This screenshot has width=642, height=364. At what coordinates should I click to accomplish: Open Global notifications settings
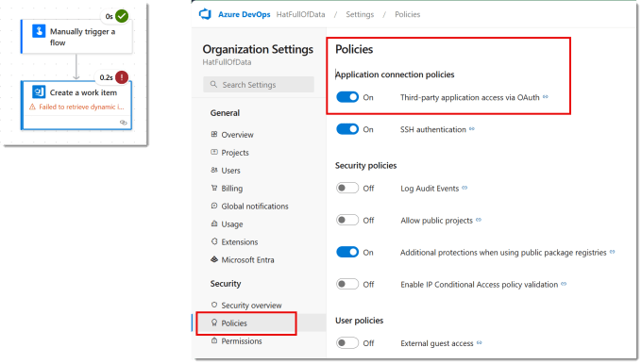pos(255,207)
